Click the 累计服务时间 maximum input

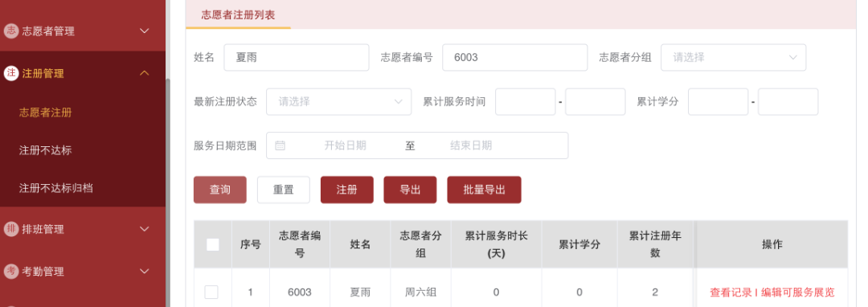tap(595, 102)
